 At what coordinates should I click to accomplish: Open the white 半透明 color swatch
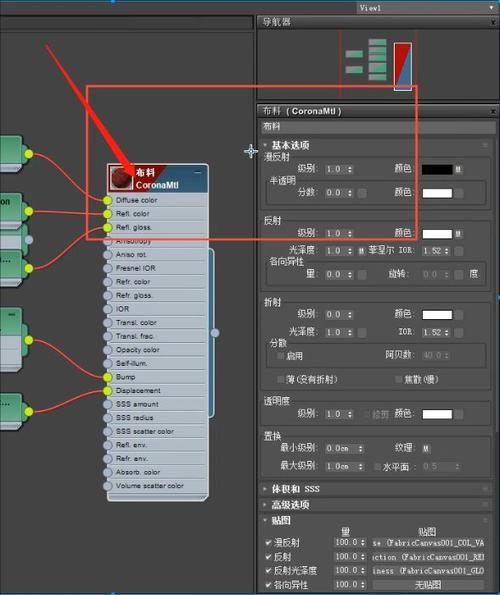pyautogui.click(x=437, y=193)
